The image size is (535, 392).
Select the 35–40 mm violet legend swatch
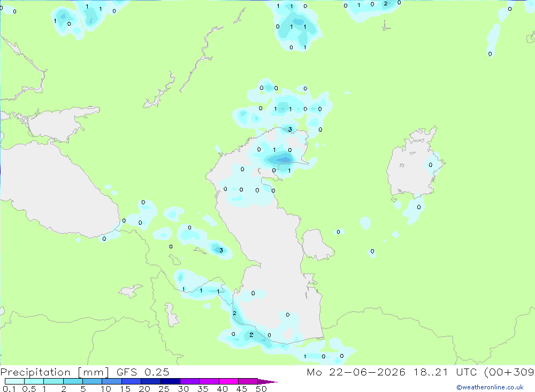click(209, 381)
